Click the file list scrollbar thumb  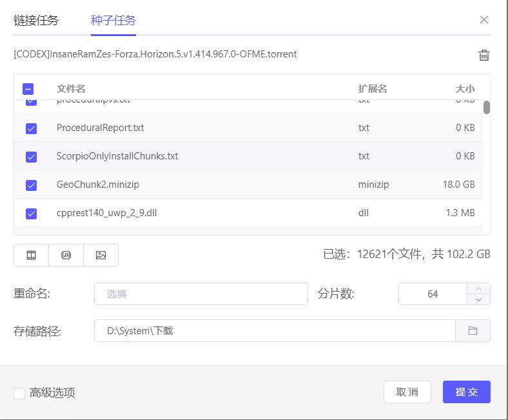point(486,107)
